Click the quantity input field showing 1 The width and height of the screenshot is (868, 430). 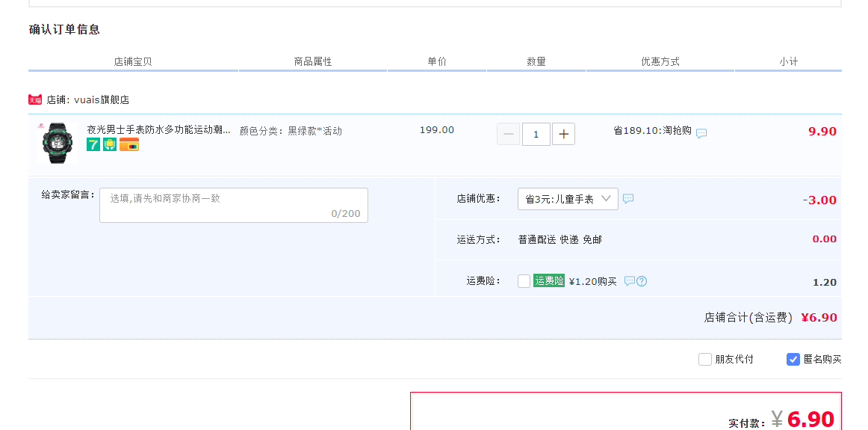click(536, 134)
